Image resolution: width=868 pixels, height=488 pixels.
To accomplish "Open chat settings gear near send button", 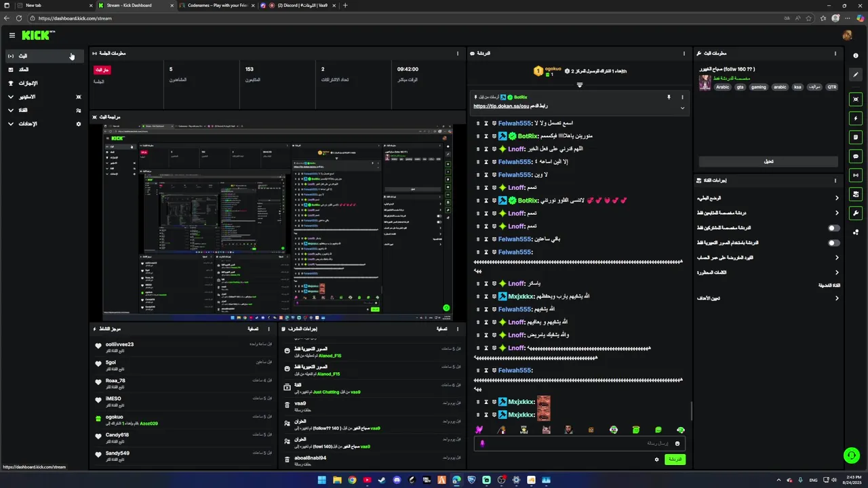I will pyautogui.click(x=656, y=460).
